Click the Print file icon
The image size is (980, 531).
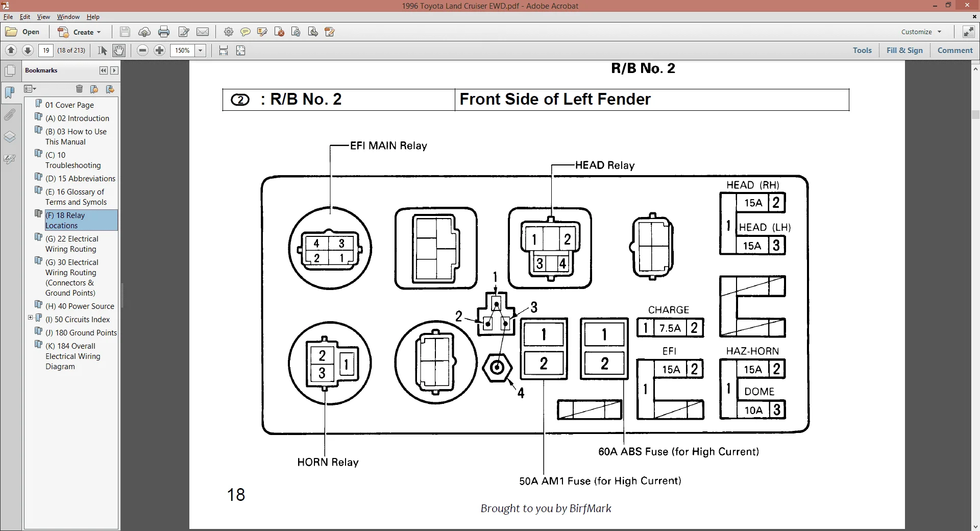point(164,32)
